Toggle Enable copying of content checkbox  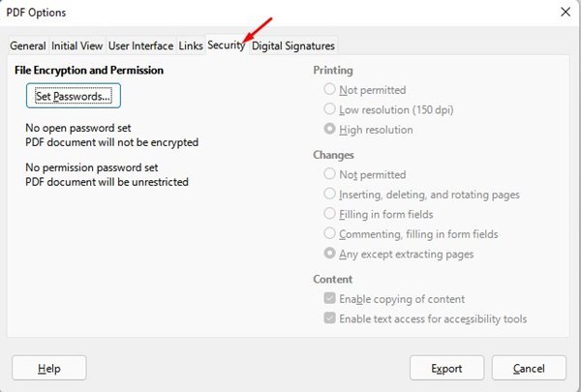click(331, 299)
